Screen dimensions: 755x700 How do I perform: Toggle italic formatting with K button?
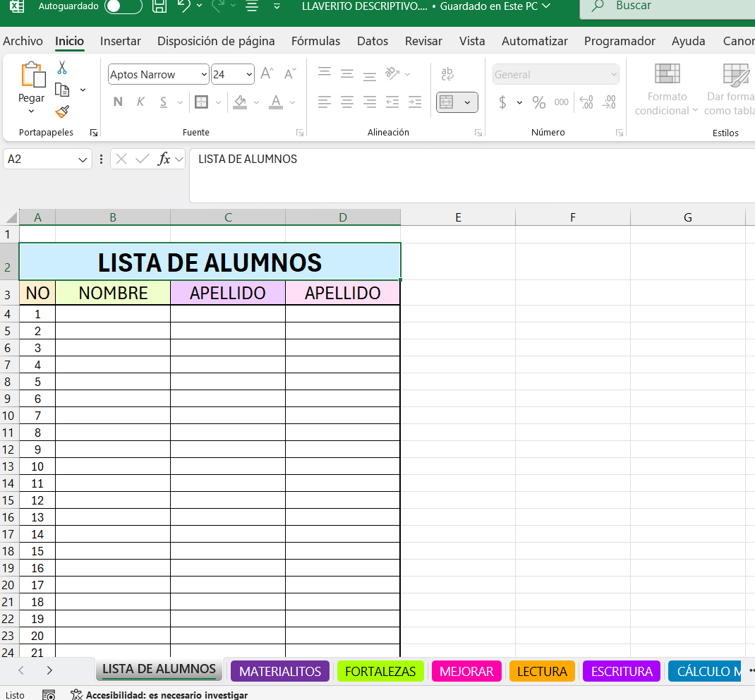click(140, 103)
